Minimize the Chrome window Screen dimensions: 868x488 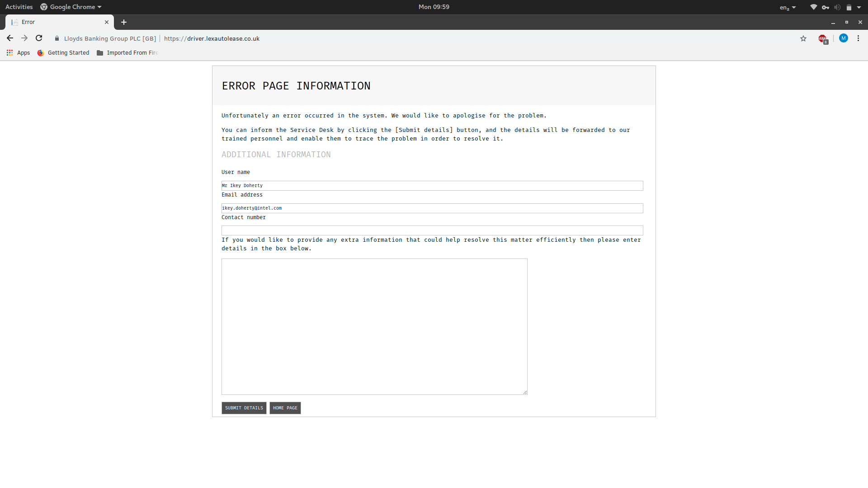[x=833, y=22]
